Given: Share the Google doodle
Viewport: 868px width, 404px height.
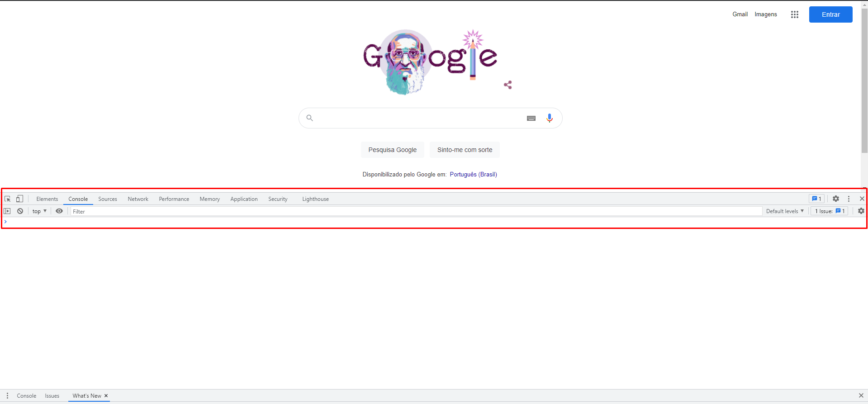Looking at the screenshot, I should (x=508, y=85).
